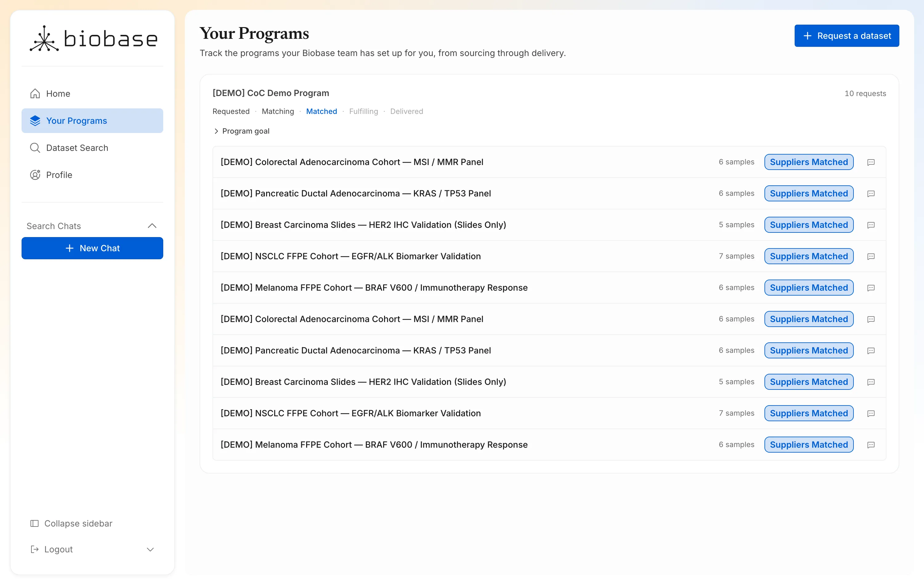924x585 pixels.
Task: Click Suppliers Matched badge on second Colorectal row
Action: (808, 319)
